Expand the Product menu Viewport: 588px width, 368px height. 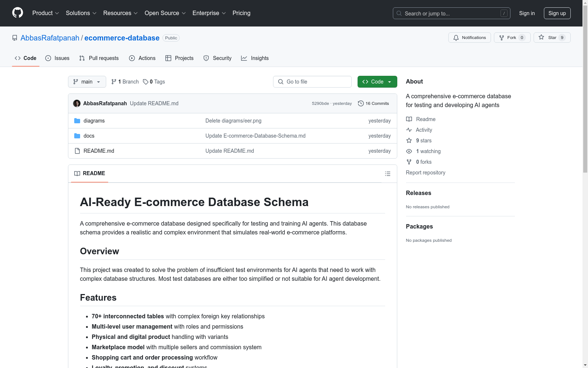[x=46, y=13]
